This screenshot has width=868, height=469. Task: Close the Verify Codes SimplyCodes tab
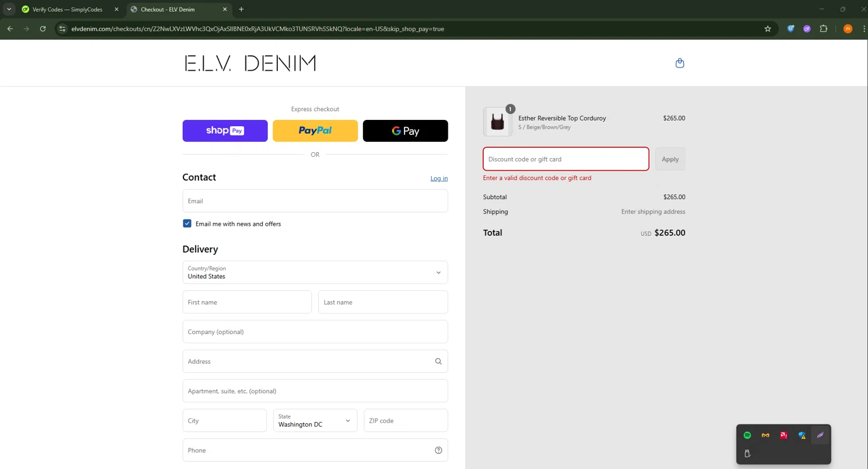116,9
